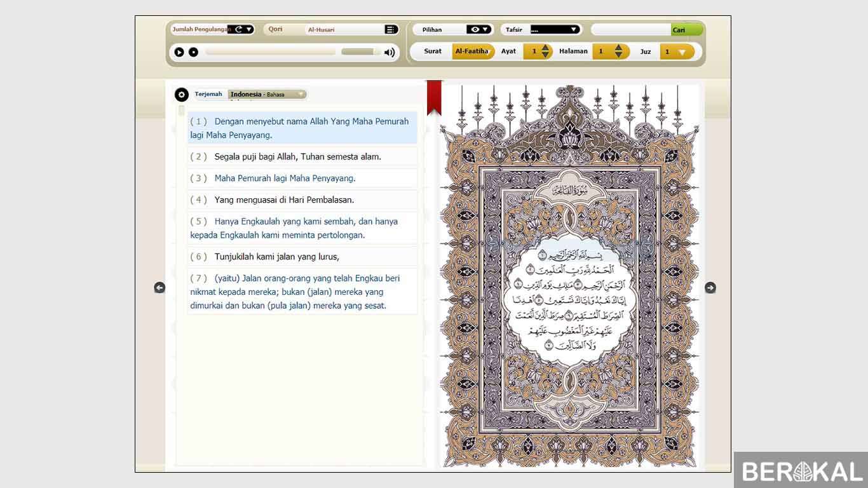Select the Al-Faatiha surat button
The width and height of the screenshot is (868, 488).
pyautogui.click(x=473, y=51)
